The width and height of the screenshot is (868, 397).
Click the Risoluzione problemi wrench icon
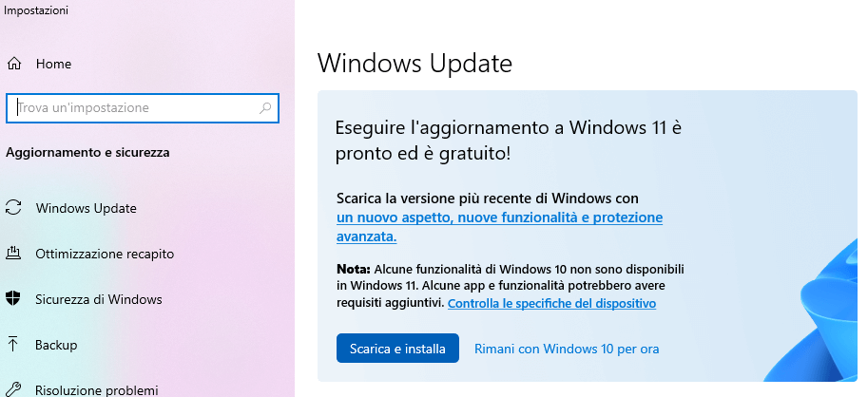(14, 389)
